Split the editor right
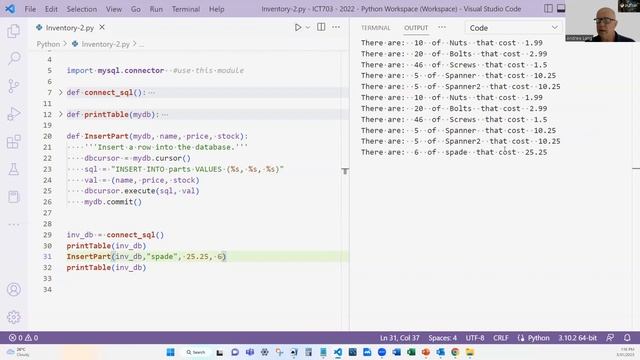 (321, 27)
